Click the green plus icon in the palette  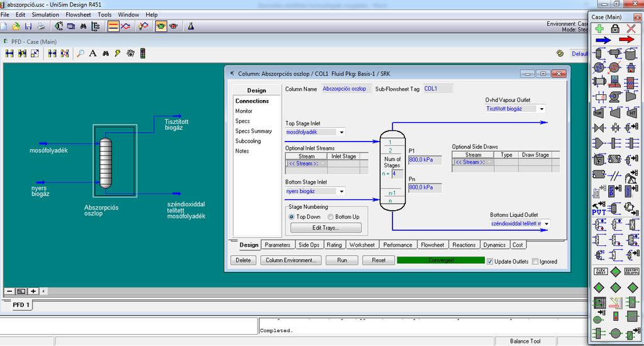tap(599, 28)
